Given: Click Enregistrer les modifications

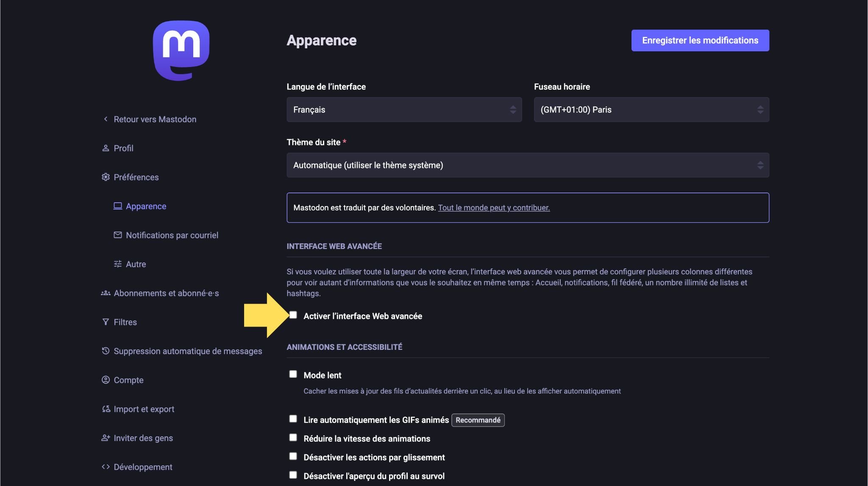Looking at the screenshot, I should click(700, 40).
